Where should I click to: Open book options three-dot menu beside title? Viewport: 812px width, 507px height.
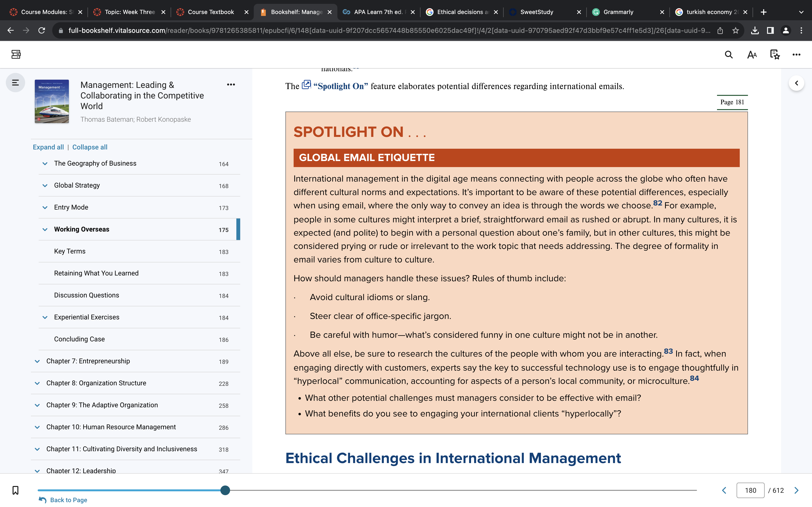[231, 84]
